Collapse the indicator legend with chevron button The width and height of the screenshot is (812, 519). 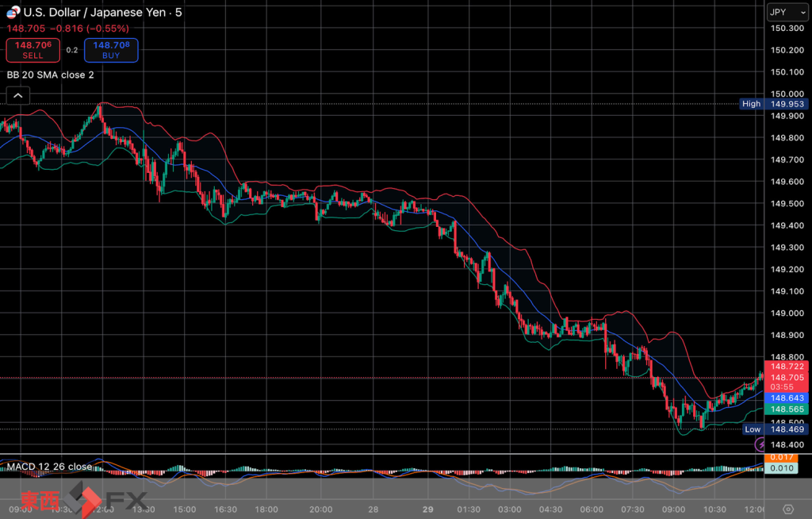(x=18, y=96)
